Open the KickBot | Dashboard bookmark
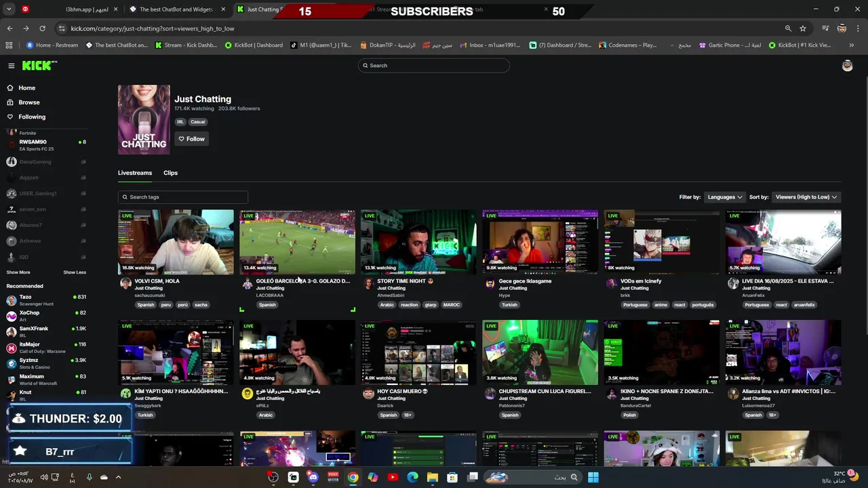The image size is (868, 488). (x=253, y=45)
